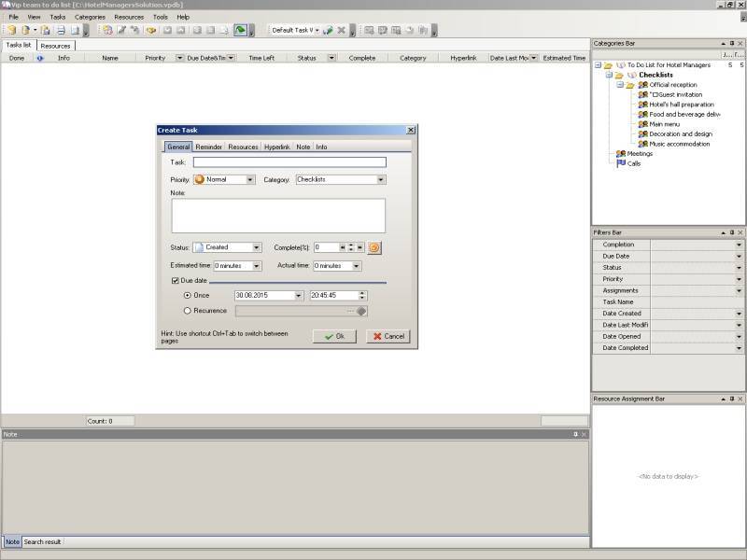Click the orange icon next to Complete(%)

coord(374,247)
